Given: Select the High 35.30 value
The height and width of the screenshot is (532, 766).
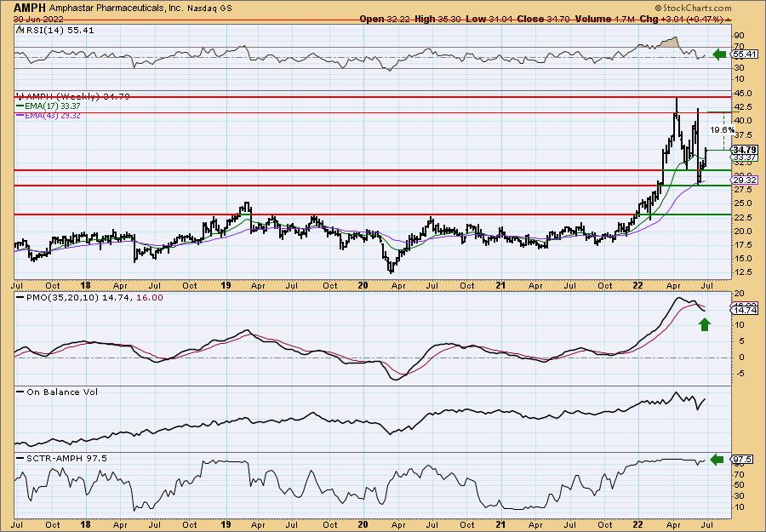Looking at the screenshot, I should coord(437,19).
